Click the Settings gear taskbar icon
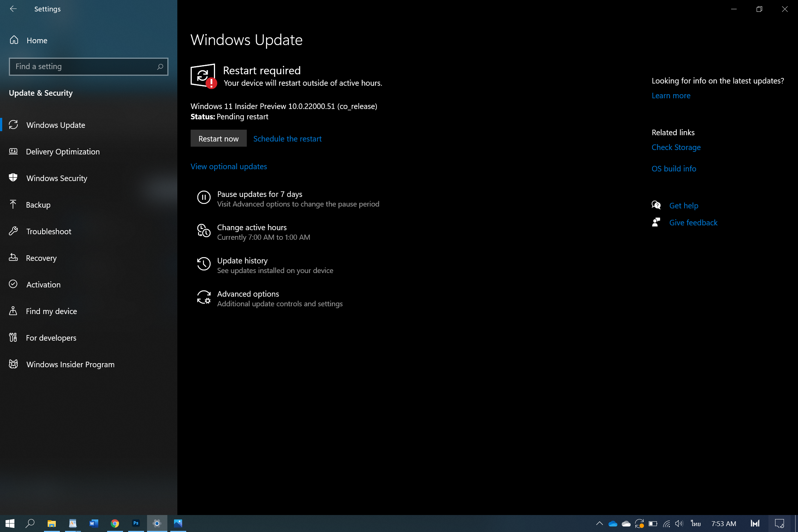 pos(157,524)
